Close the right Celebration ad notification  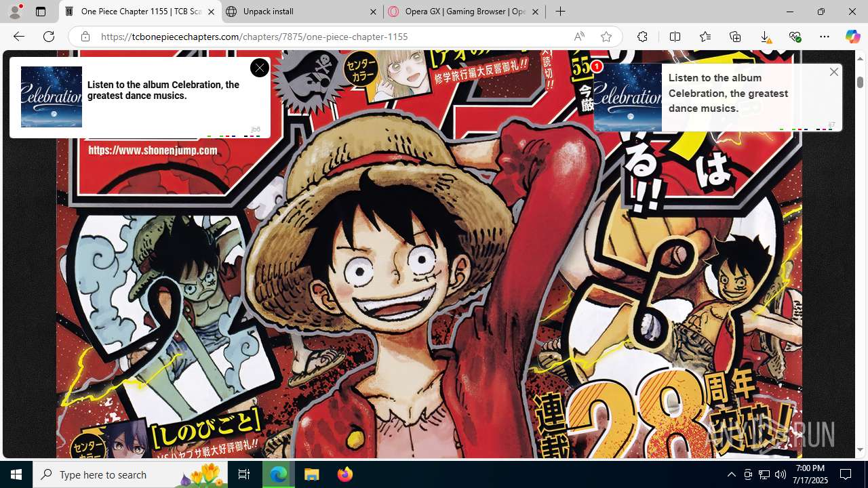coord(834,72)
